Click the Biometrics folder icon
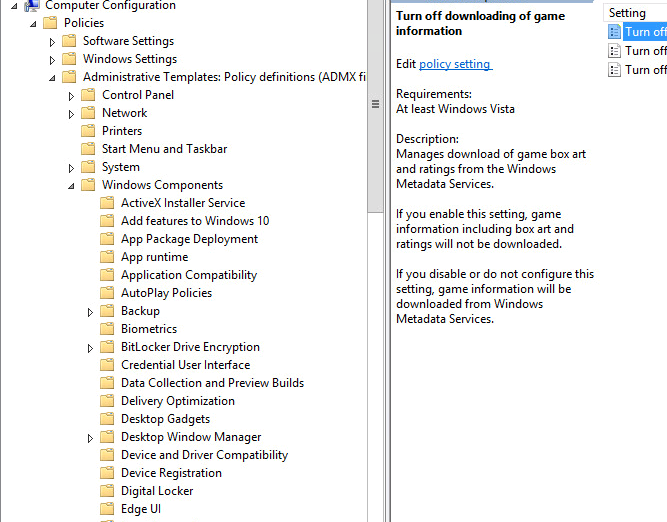This screenshot has width=667, height=522. (x=107, y=328)
